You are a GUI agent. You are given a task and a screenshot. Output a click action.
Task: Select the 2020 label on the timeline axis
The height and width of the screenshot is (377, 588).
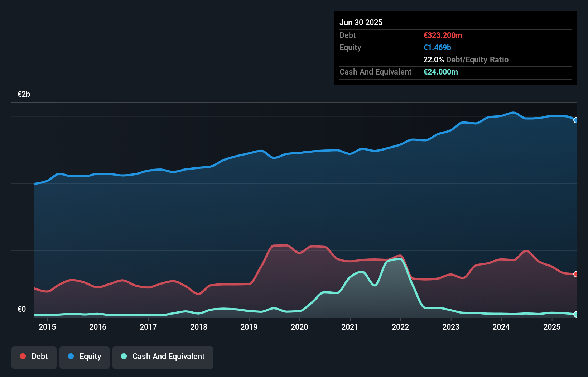[x=300, y=327]
